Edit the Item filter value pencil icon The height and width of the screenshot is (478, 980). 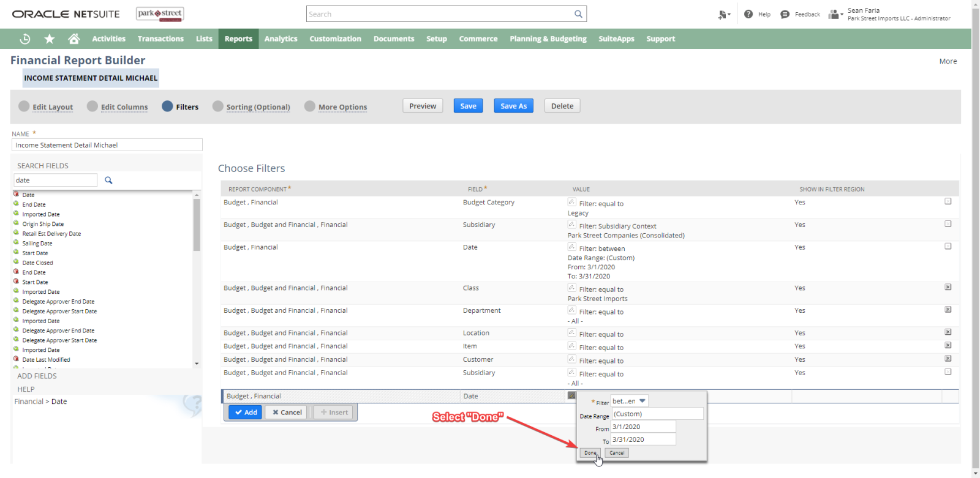coord(571,346)
